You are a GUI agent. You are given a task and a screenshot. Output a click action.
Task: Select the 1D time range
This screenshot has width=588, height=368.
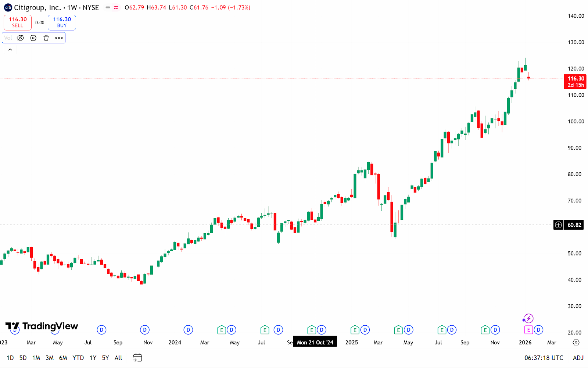[10, 358]
